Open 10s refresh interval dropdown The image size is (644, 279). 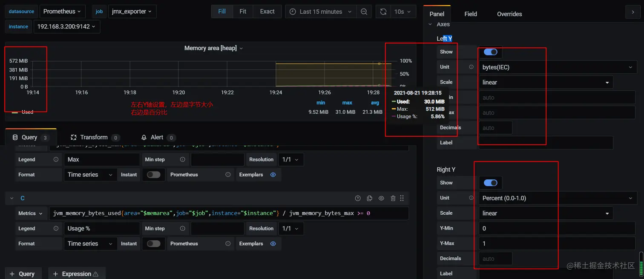[x=403, y=12]
